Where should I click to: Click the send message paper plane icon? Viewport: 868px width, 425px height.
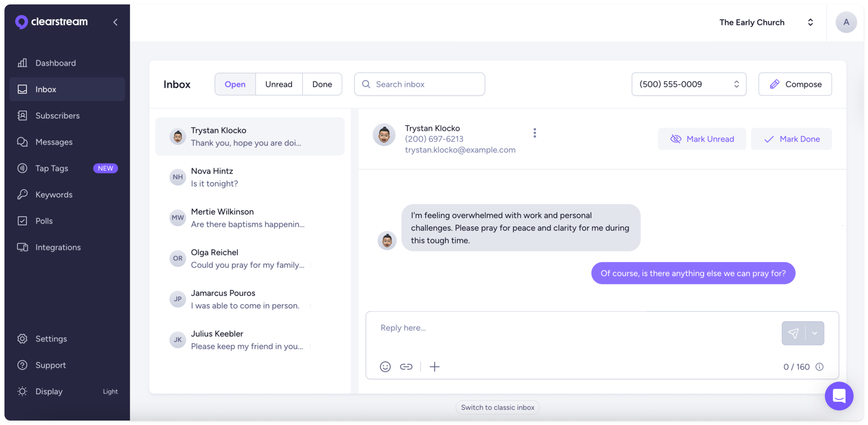click(x=793, y=333)
